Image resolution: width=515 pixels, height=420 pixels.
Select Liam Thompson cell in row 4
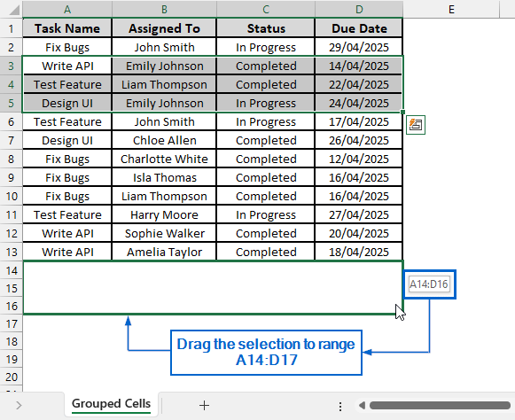[x=164, y=85]
